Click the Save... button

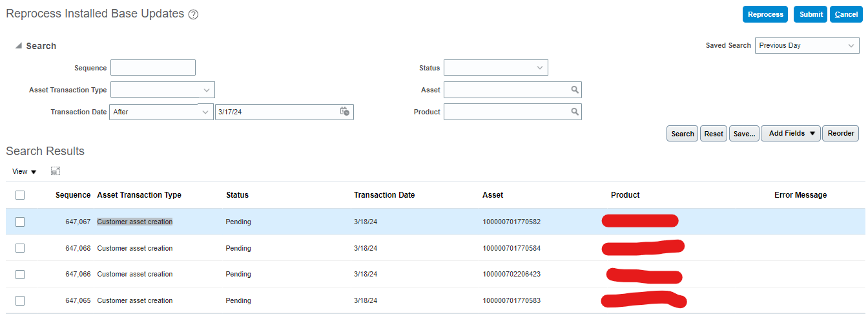744,134
